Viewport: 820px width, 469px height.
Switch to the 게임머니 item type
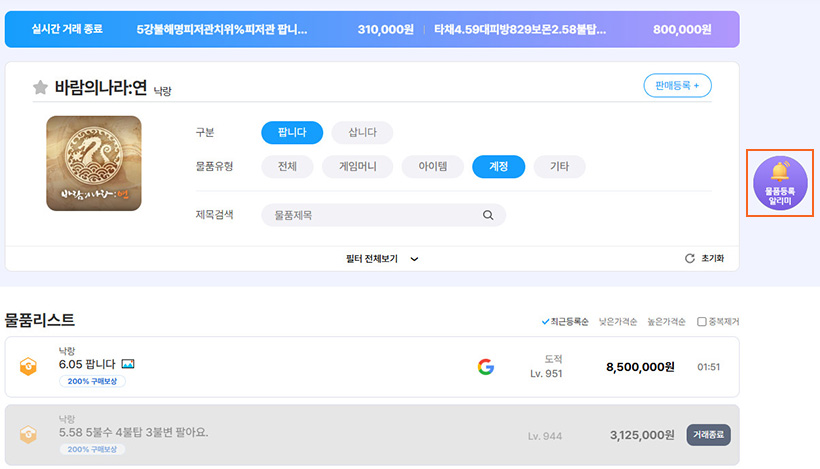tap(356, 167)
